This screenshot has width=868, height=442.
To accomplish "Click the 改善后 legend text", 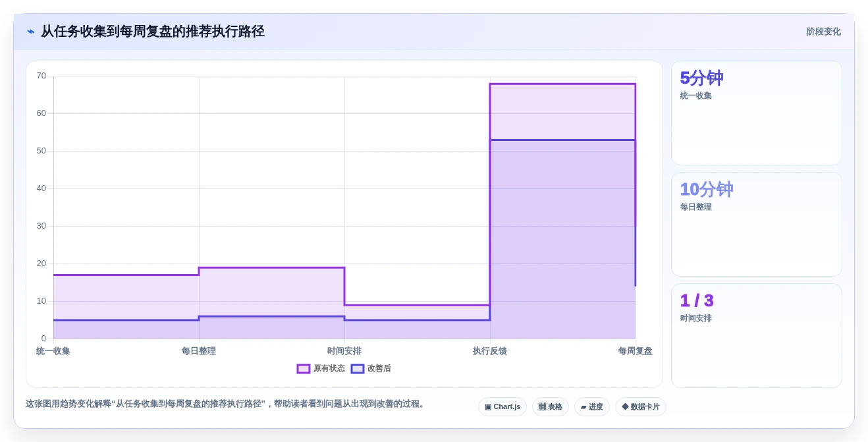I will click(x=379, y=369).
